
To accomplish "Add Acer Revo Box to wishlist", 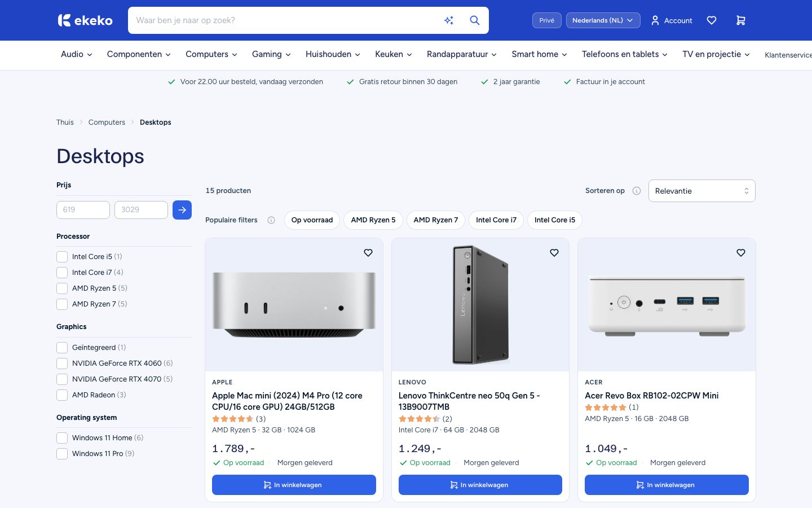I will [x=741, y=253].
